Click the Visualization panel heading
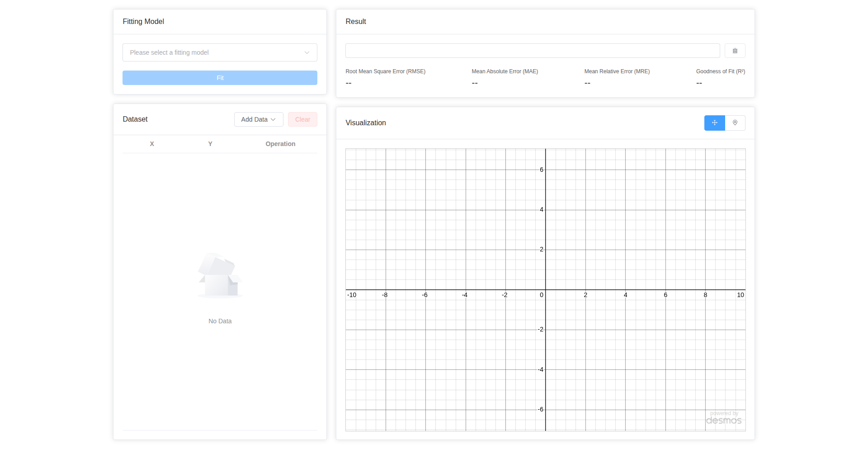This screenshot has width=868, height=449. tap(365, 123)
